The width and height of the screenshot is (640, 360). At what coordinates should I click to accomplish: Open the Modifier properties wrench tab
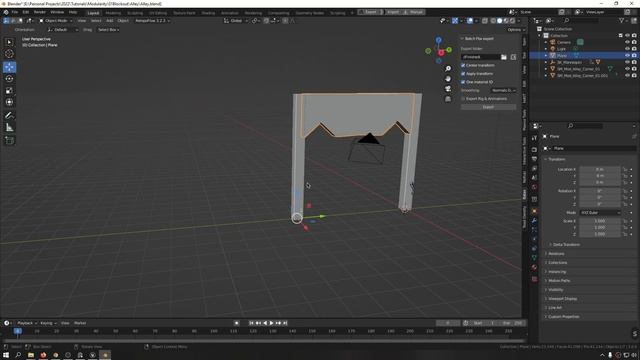(534, 221)
